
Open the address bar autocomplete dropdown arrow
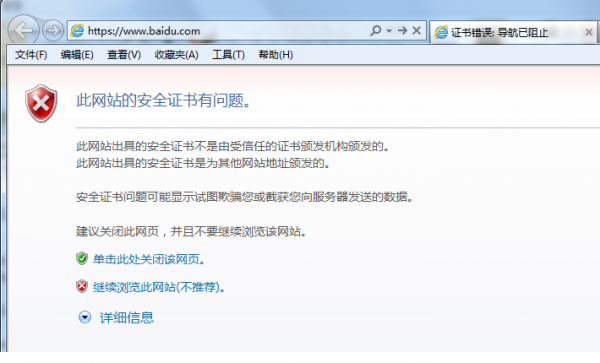coord(390,31)
